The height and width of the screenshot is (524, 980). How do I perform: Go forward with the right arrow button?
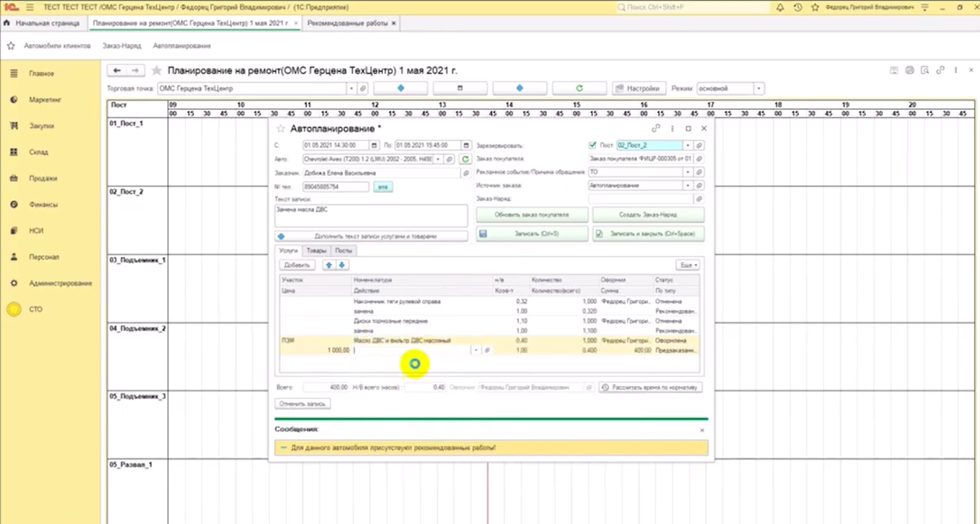click(x=135, y=71)
